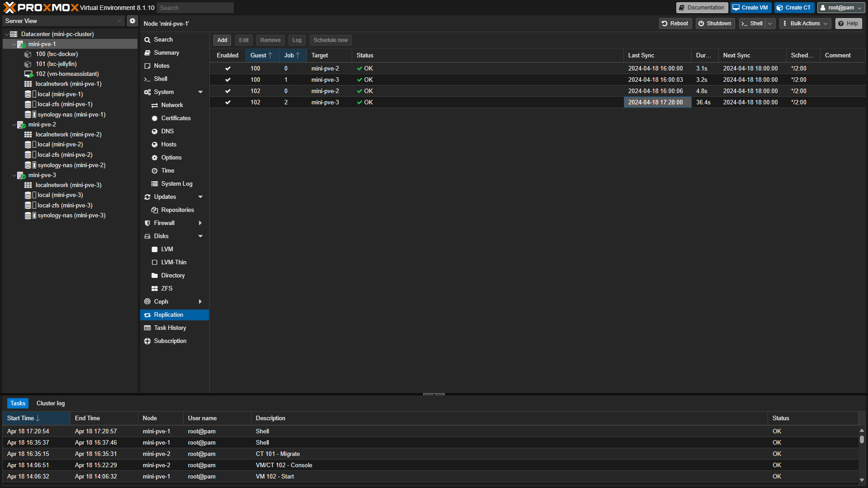This screenshot has height=488, width=868.
Task: Open Subscription in the node menu
Action: click(x=170, y=341)
